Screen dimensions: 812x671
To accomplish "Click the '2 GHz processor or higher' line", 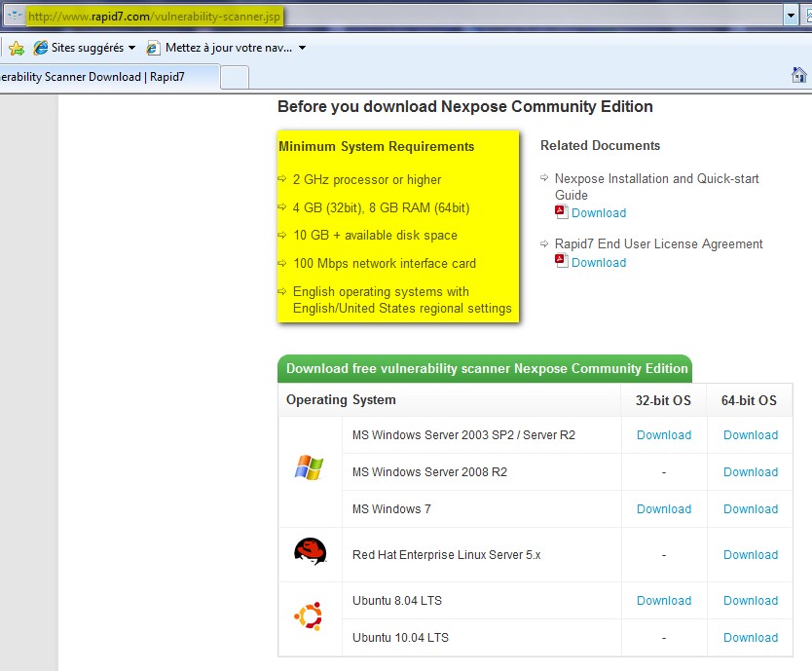I will [x=367, y=180].
